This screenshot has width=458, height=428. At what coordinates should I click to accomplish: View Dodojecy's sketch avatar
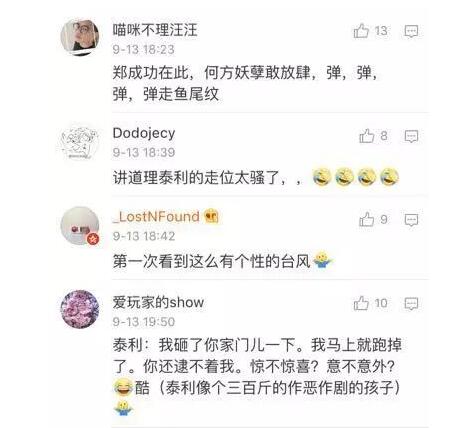(80, 143)
